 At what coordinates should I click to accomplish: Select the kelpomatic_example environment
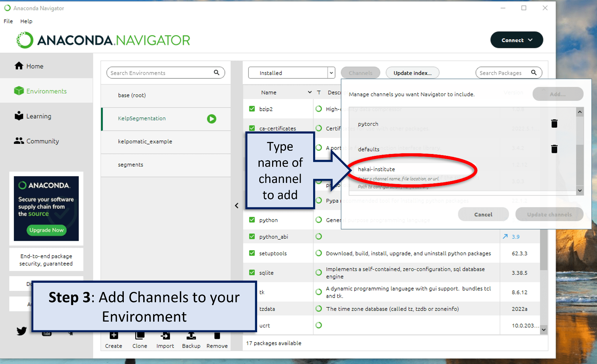coord(166,142)
